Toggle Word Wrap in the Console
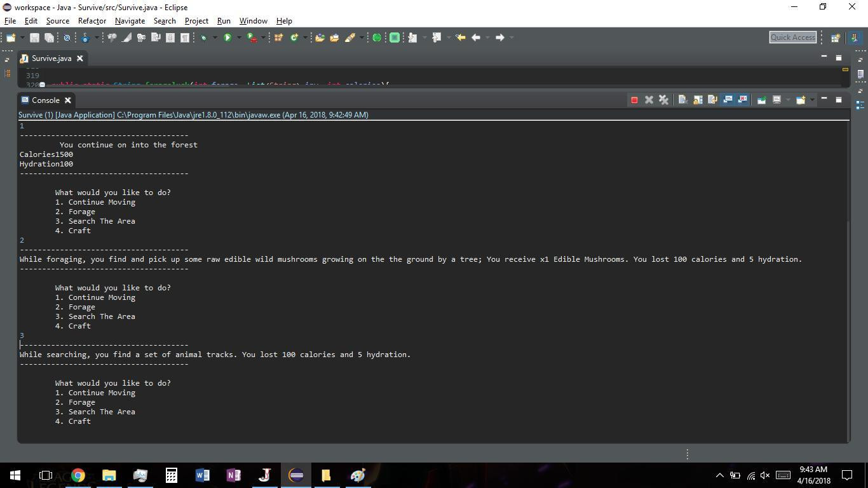Image resolution: width=868 pixels, height=488 pixels. point(712,100)
